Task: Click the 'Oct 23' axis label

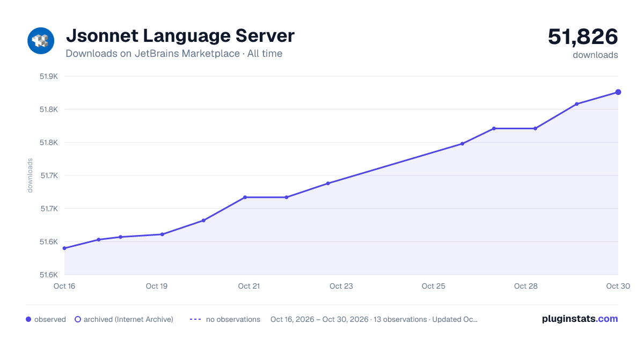Action: pos(341,286)
